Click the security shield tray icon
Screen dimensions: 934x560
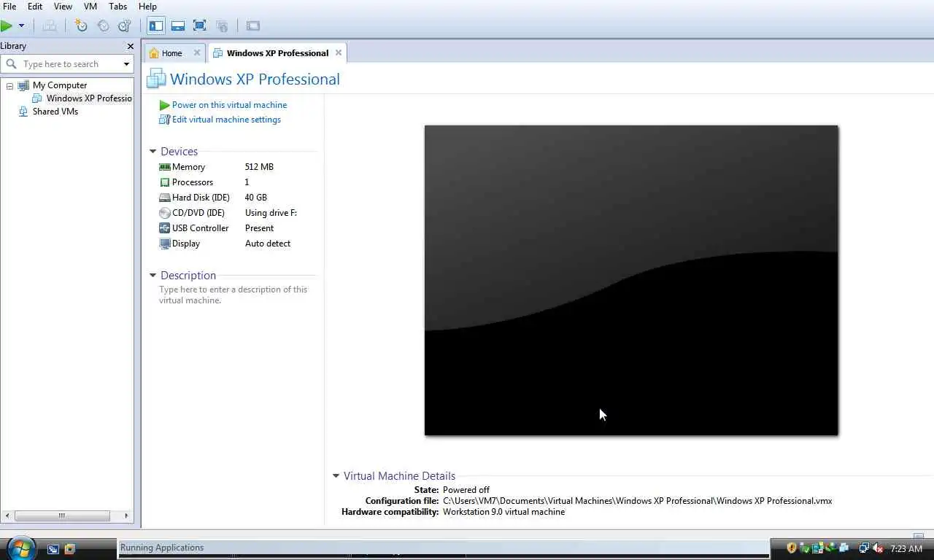(x=792, y=548)
